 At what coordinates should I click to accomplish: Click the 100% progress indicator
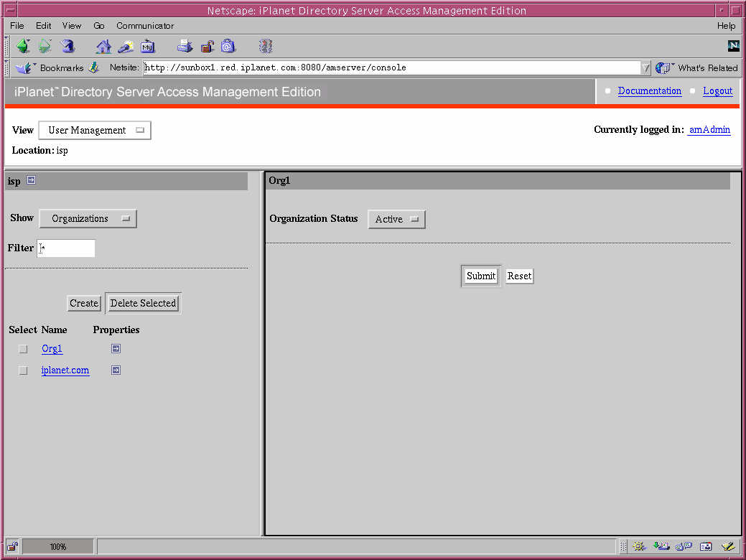pos(58,546)
